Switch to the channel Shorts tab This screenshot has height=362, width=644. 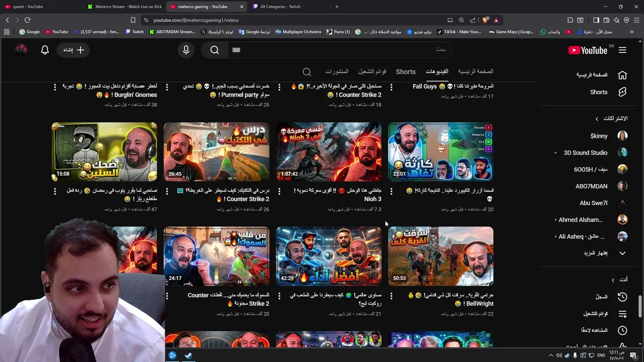(406, 72)
